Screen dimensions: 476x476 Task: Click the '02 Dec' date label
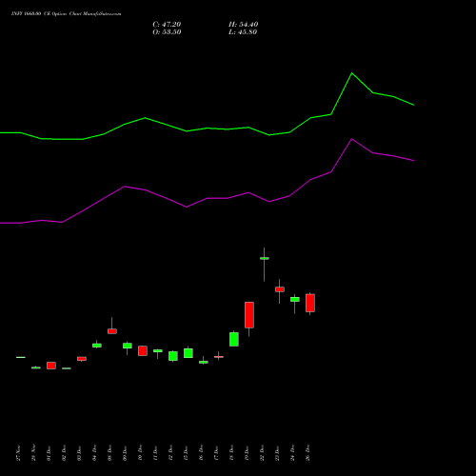(64, 453)
